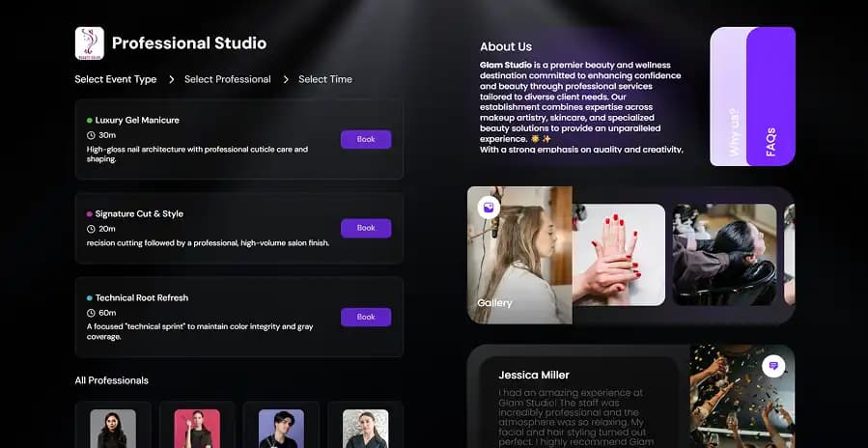Image resolution: width=868 pixels, height=448 pixels.
Task: Open the Why us? vertical tab
Action: click(x=729, y=97)
